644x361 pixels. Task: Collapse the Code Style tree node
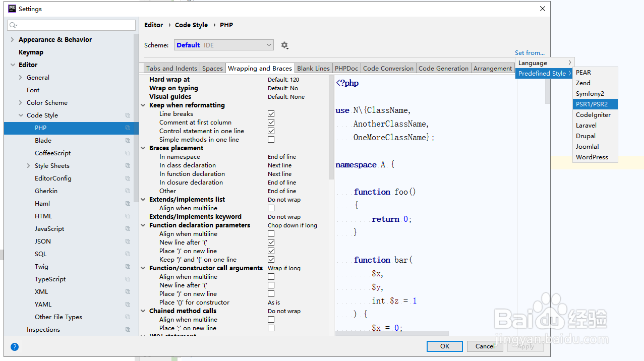[x=21, y=115]
